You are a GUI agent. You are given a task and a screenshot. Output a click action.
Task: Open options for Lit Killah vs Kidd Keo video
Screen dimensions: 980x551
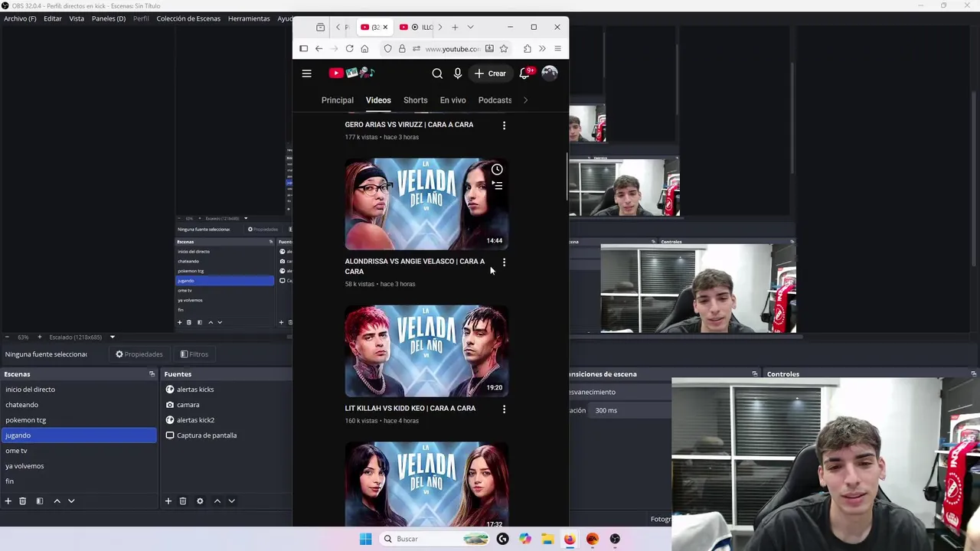pos(504,409)
